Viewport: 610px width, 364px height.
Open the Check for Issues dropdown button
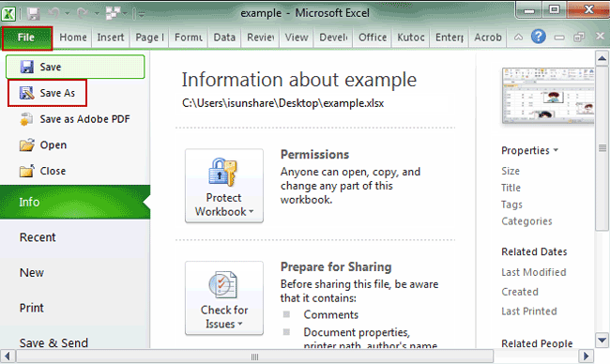(x=224, y=298)
